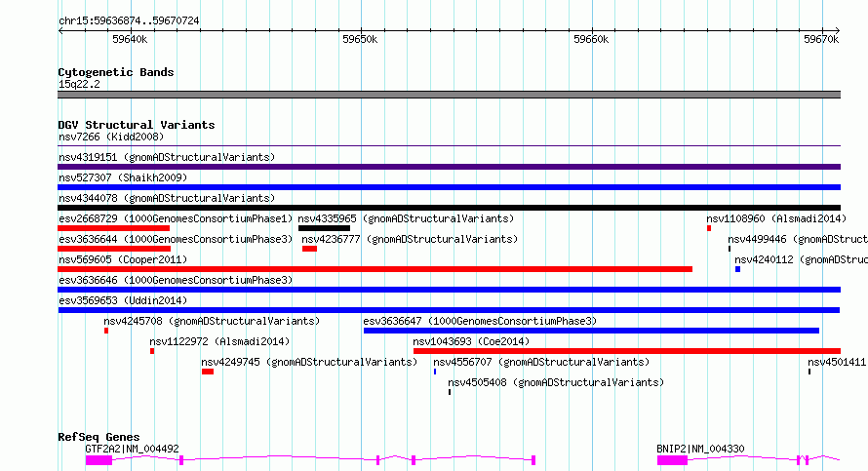The image size is (868, 471).
Task: Select the GTF2A2|NM_004492 gene label
Action: click(132, 449)
